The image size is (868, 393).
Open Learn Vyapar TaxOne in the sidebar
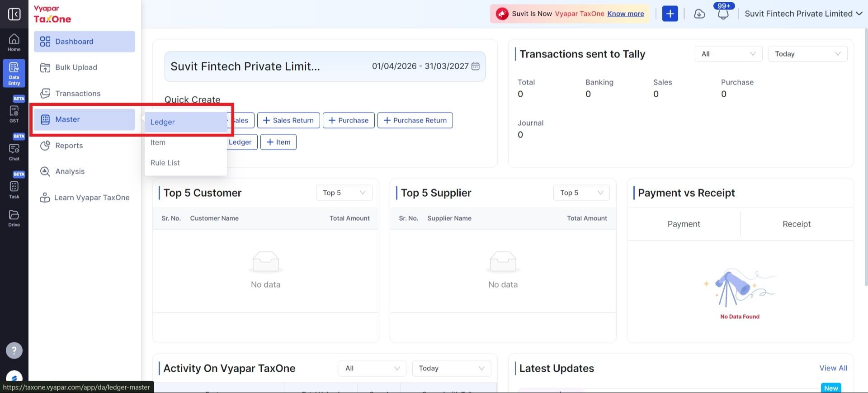tap(85, 198)
